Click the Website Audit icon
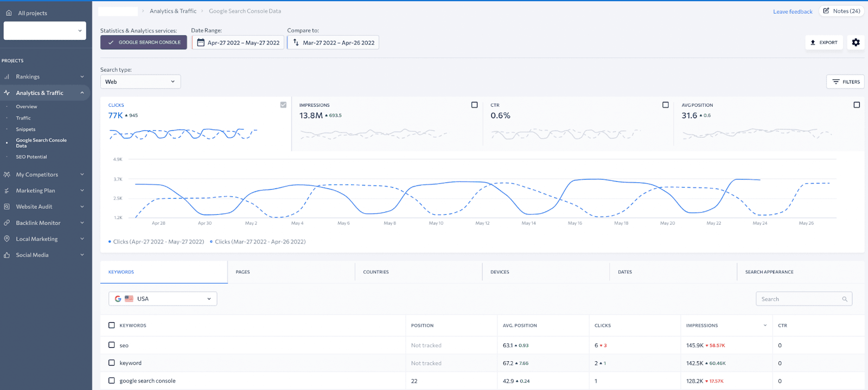Viewport: 868px width, 390px height. tap(7, 207)
